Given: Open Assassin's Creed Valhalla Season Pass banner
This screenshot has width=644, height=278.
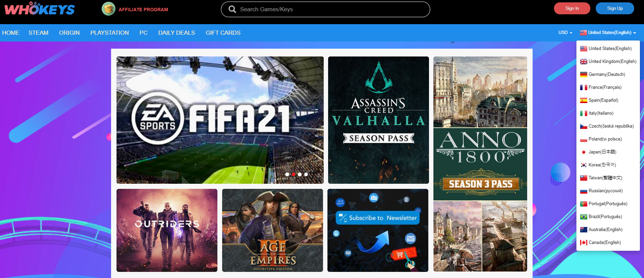Looking at the screenshot, I should (x=378, y=120).
